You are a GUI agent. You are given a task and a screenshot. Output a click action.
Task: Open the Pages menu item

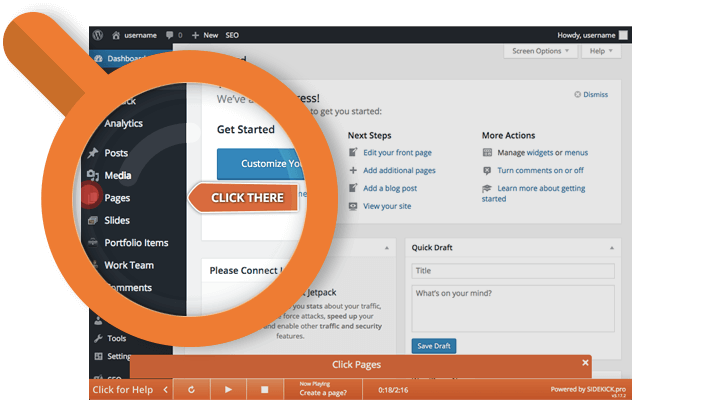point(117,198)
